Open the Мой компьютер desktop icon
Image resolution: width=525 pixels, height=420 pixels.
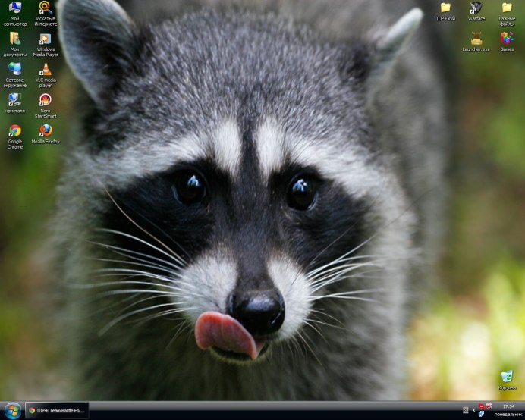(14, 14)
